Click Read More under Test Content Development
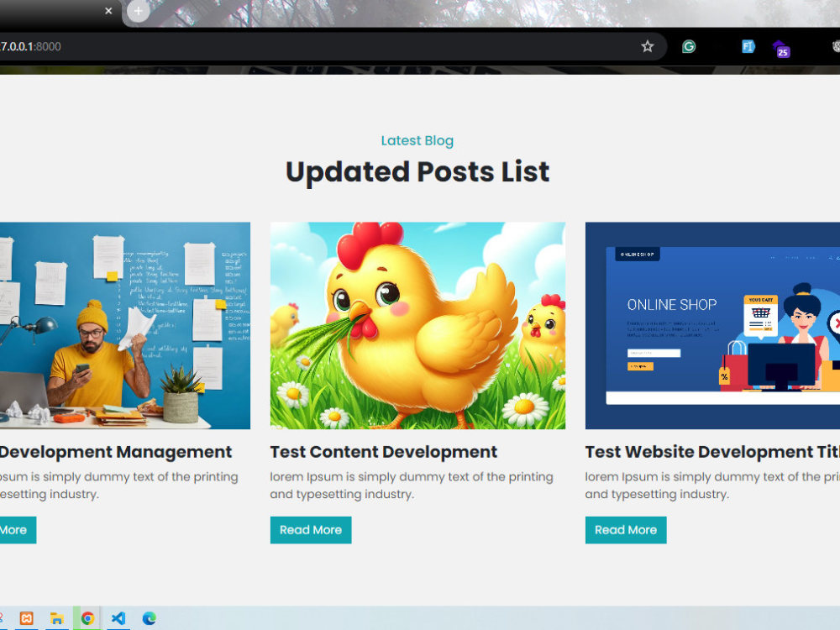Screen dimensions: 840x630 click(x=311, y=530)
